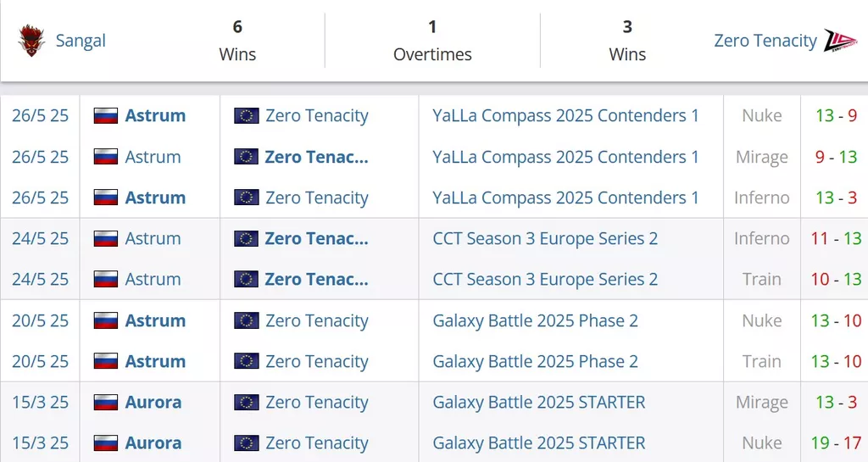Click the Zero Tenacity team logo icon
The height and width of the screenshot is (462, 868).
[x=840, y=41]
